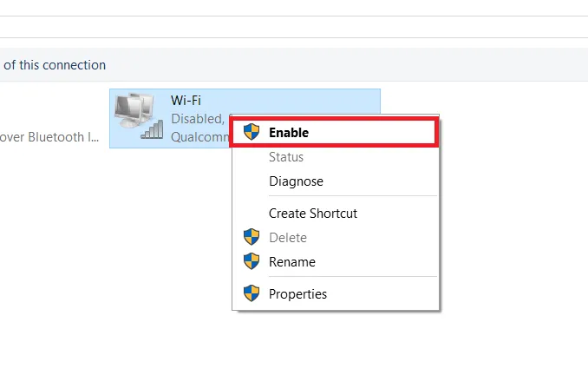Click the Wi-Fi adapter computers icon
Image resolution: width=588 pixels, height=375 pixels.
click(134, 109)
